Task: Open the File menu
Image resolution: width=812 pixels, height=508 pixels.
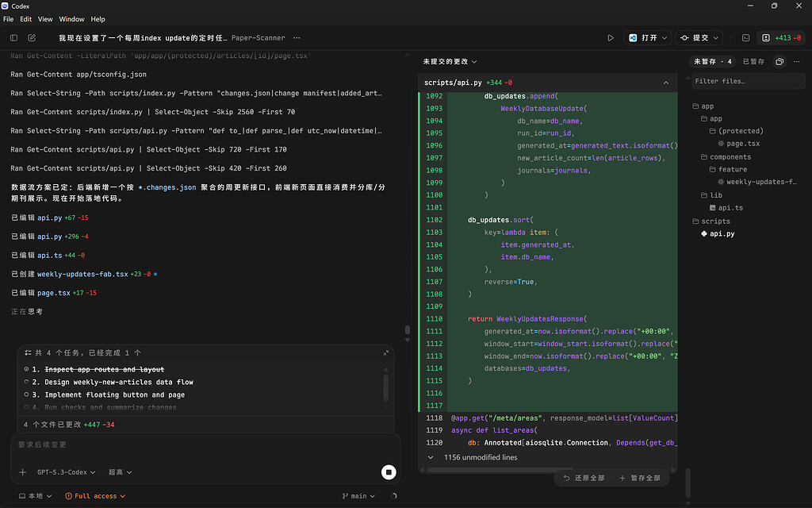Action: pos(8,19)
